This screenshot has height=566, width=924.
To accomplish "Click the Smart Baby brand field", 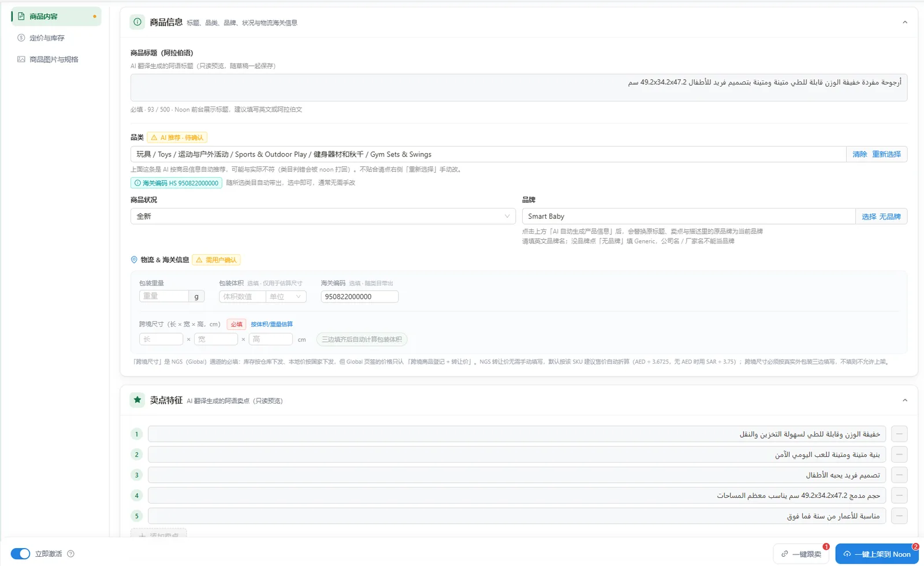I will click(688, 216).
